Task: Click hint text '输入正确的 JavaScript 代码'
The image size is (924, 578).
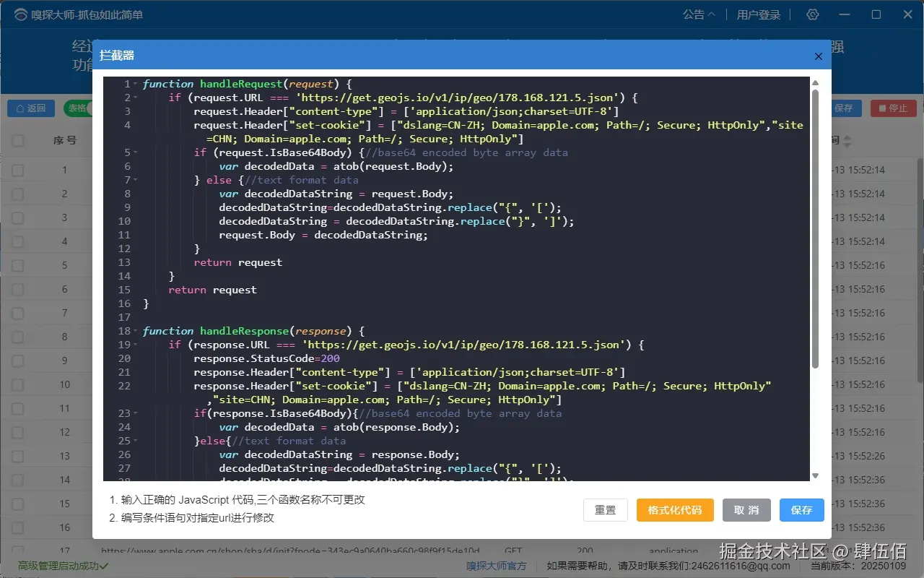Action: click(x=188, y=500)
